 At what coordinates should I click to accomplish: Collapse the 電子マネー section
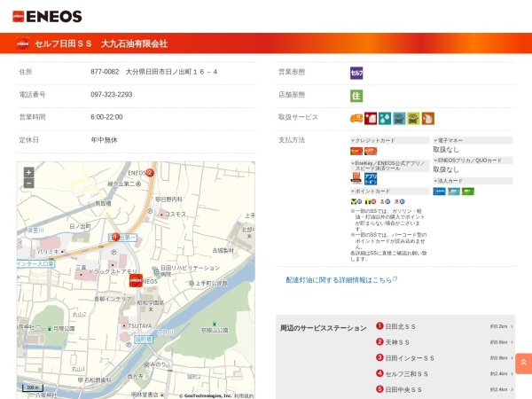click(x=473, y=140)
